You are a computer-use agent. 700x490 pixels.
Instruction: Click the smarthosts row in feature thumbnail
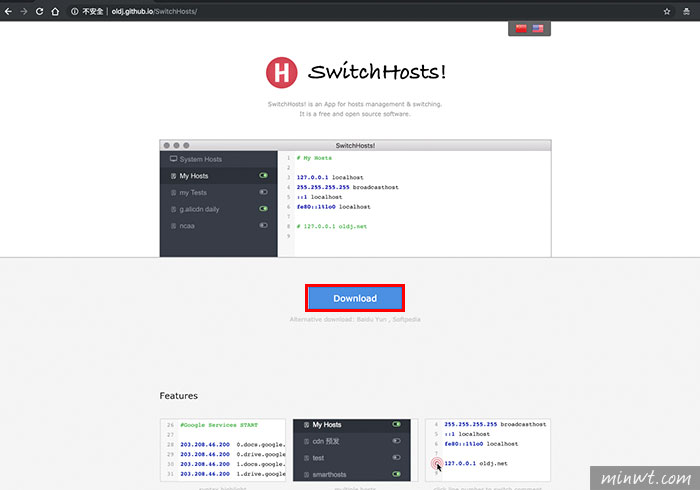click(x=351, y=474)
